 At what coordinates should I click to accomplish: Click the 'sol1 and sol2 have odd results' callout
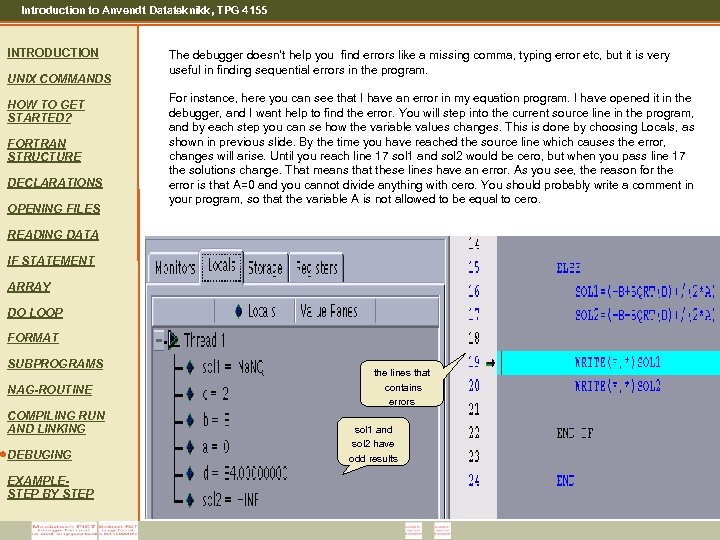pyautogui.click(x=373, y=444)
